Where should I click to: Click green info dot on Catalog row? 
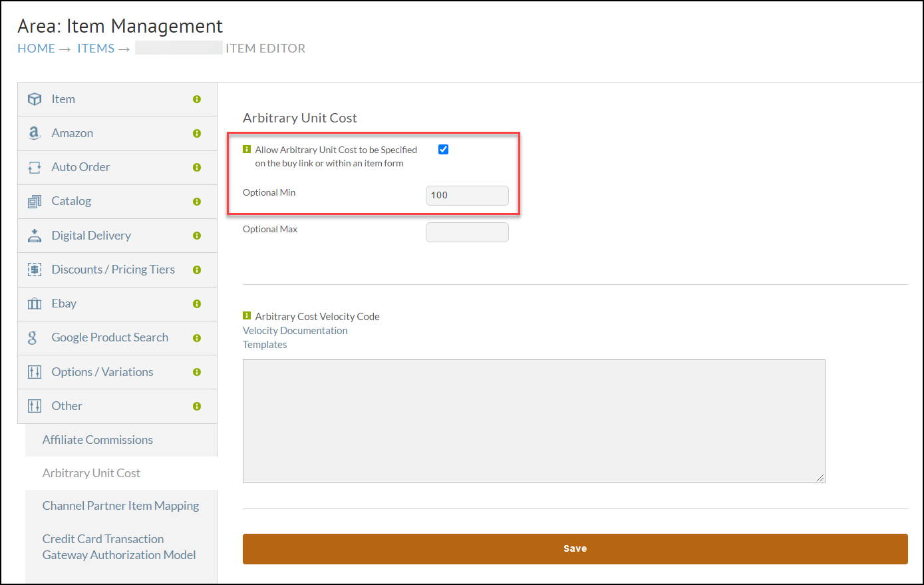pyautogui.click(x=197, y=202)
